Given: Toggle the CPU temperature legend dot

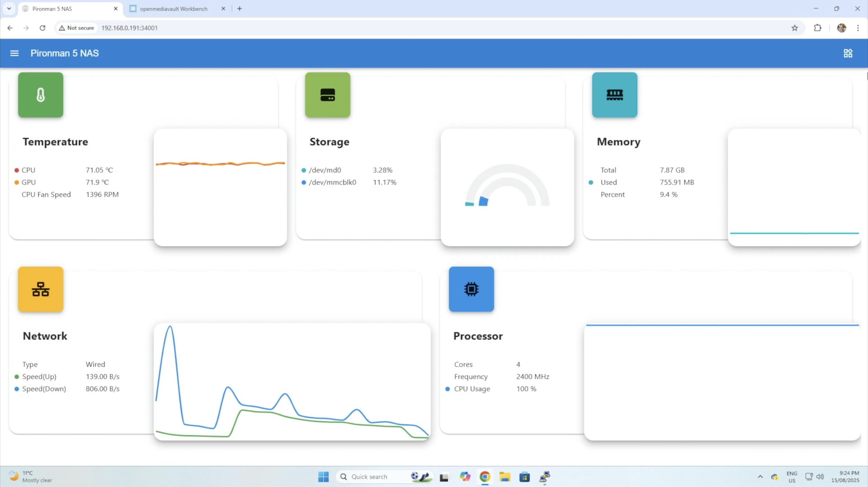Looking at the screenshot, I should [17, 170].
